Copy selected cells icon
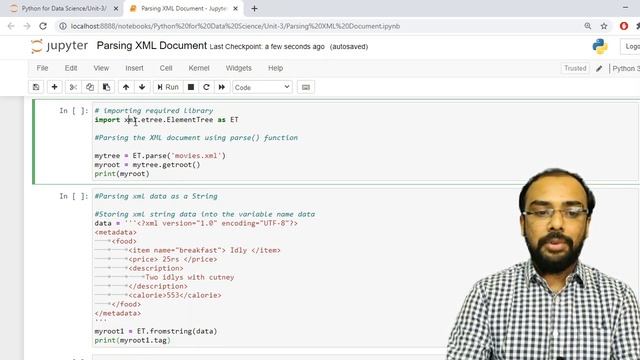 point(90,87)
